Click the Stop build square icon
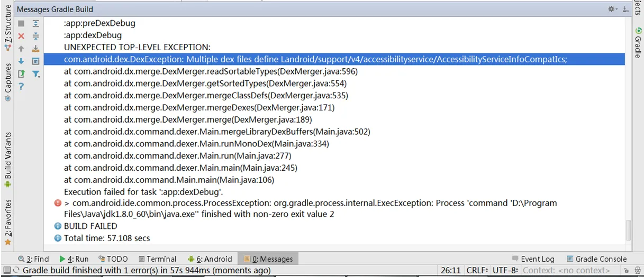The height and width of the screenshot is (277, 644). 21,24
